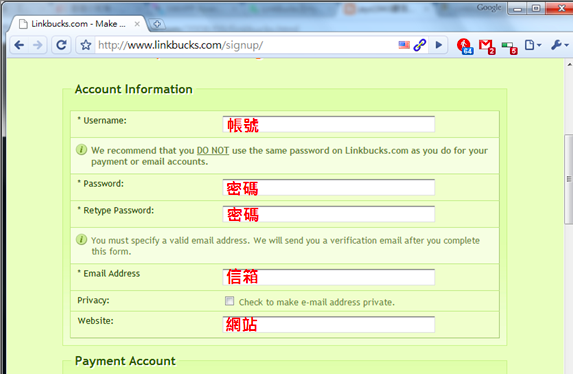Click the Email Address input field

329,277
